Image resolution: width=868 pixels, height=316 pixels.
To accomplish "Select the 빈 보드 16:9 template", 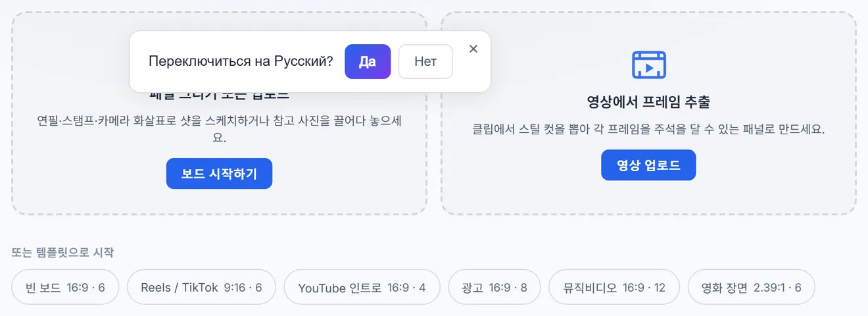I will tap(65, 287).
